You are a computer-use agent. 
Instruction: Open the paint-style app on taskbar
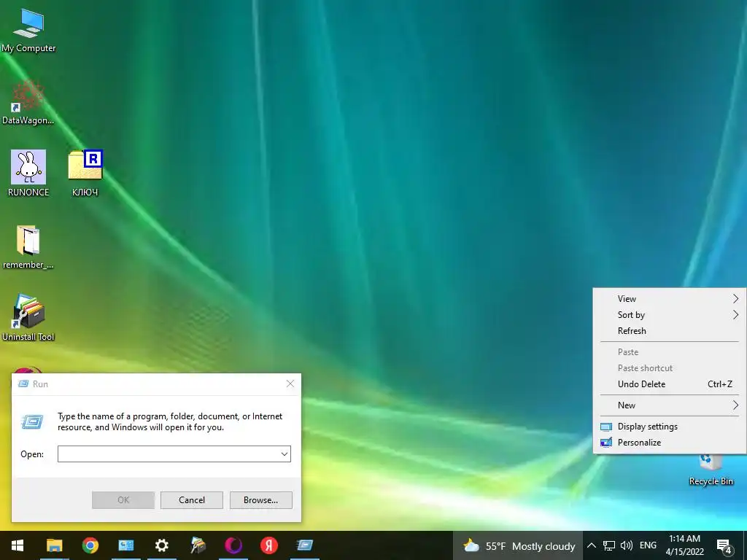pyautogui.click(x=197, y=545)
